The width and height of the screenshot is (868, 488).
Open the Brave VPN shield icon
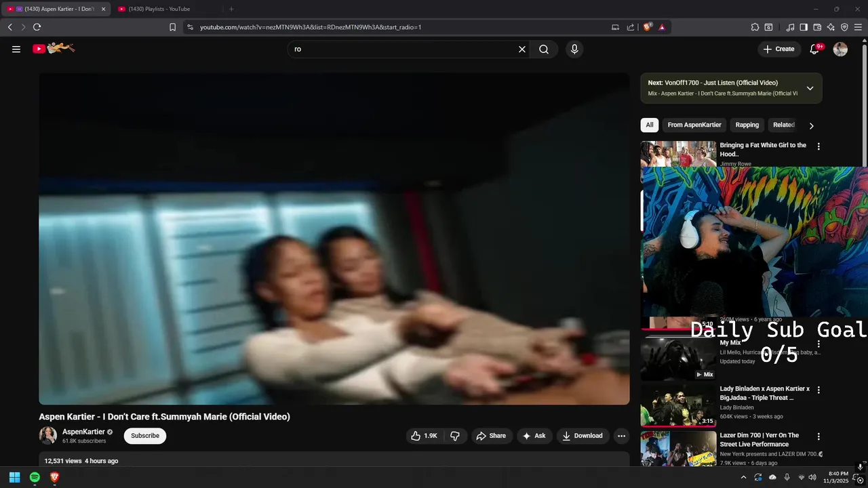844,27
